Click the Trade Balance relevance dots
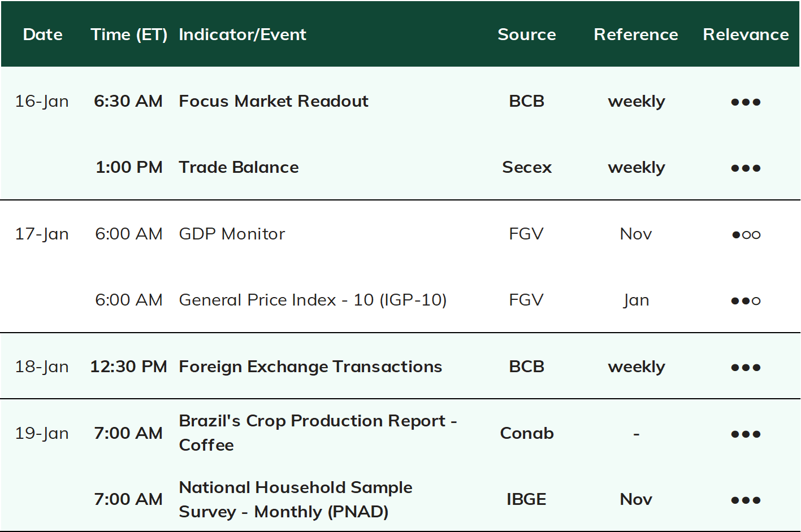Viewport: 801px width, 532px height. coord(746,168)
